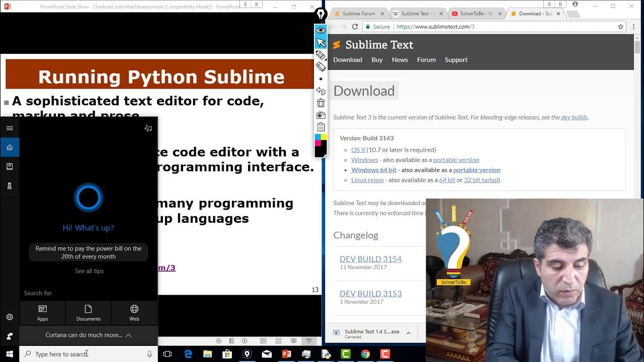Bookmark this page with the star icon
The height and width of the screenshot is (362, 644).
(620, 27)
